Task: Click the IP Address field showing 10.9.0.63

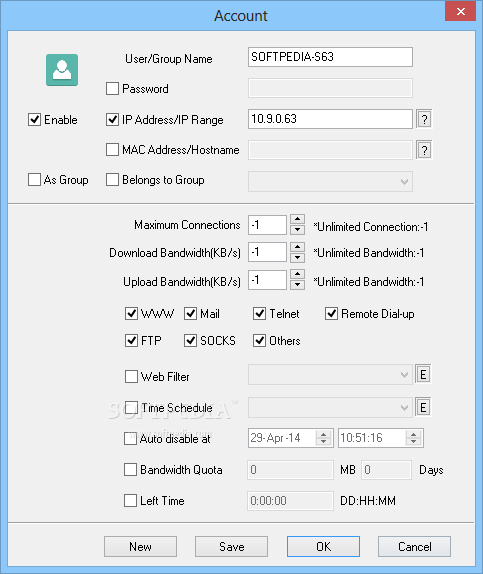Action: 330,119
